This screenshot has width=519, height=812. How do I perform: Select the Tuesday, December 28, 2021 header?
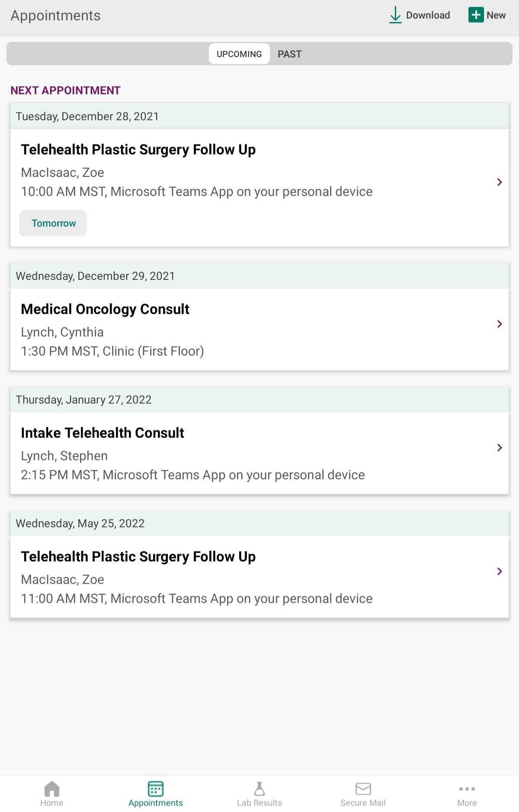point(259,116)
